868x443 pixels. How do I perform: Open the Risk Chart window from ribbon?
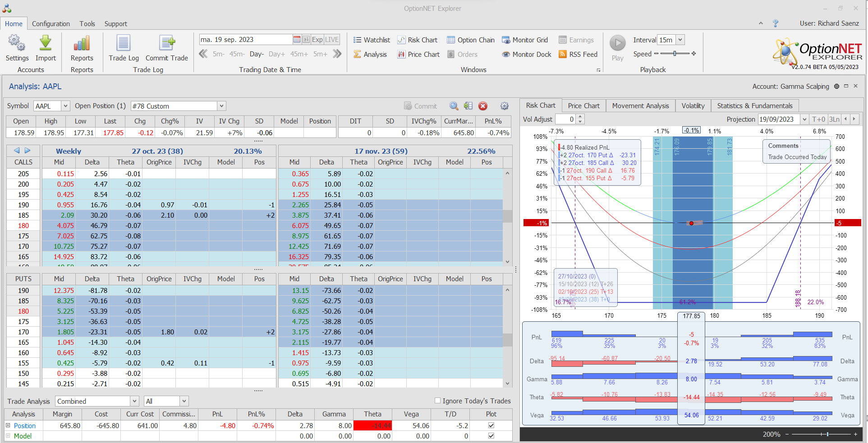click(417, 40)
